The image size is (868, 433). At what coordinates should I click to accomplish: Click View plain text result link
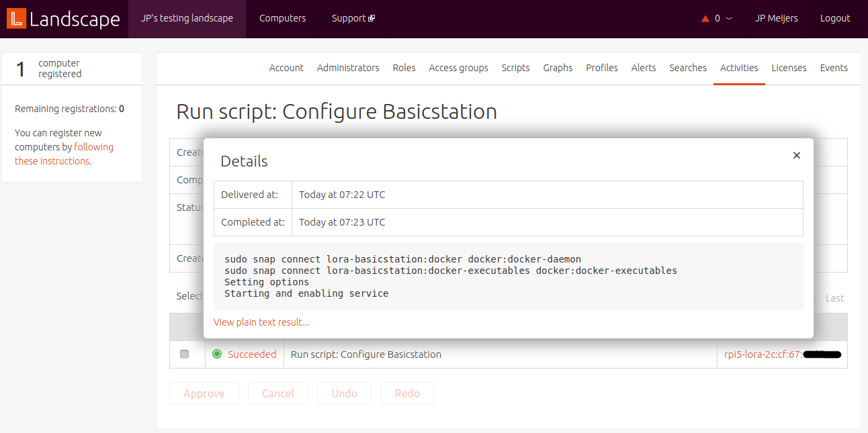261,322
